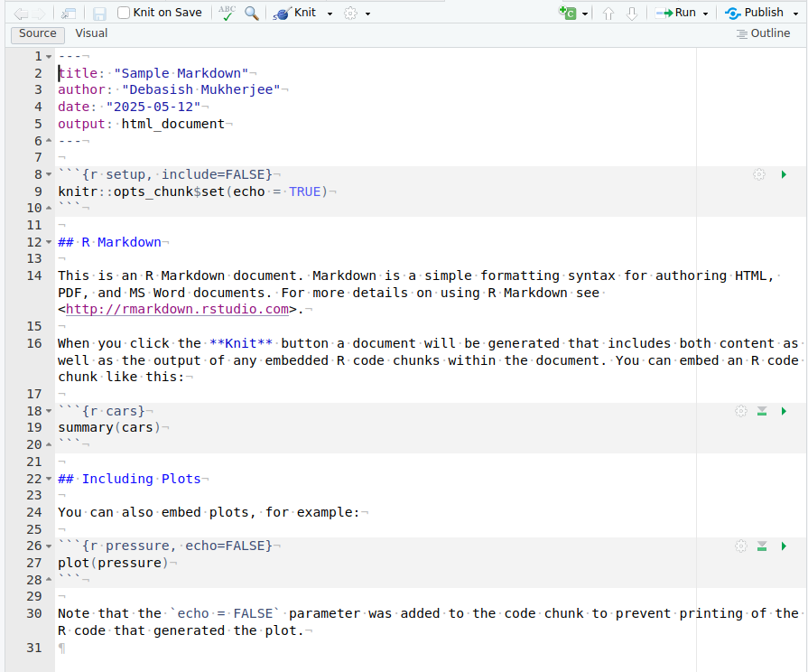The image size is (808, 672).
Task: Run the cars chunk play icon
Action: [x=784, y=411]
